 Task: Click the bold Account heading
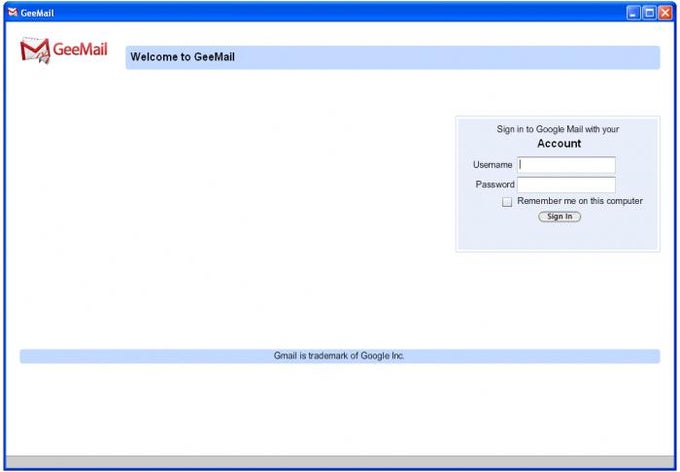point(559,144)
